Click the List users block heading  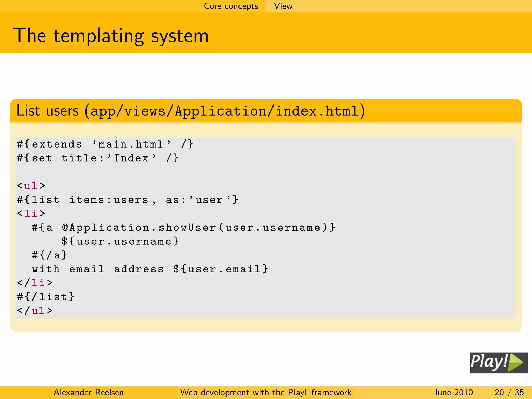click(190, 111)
